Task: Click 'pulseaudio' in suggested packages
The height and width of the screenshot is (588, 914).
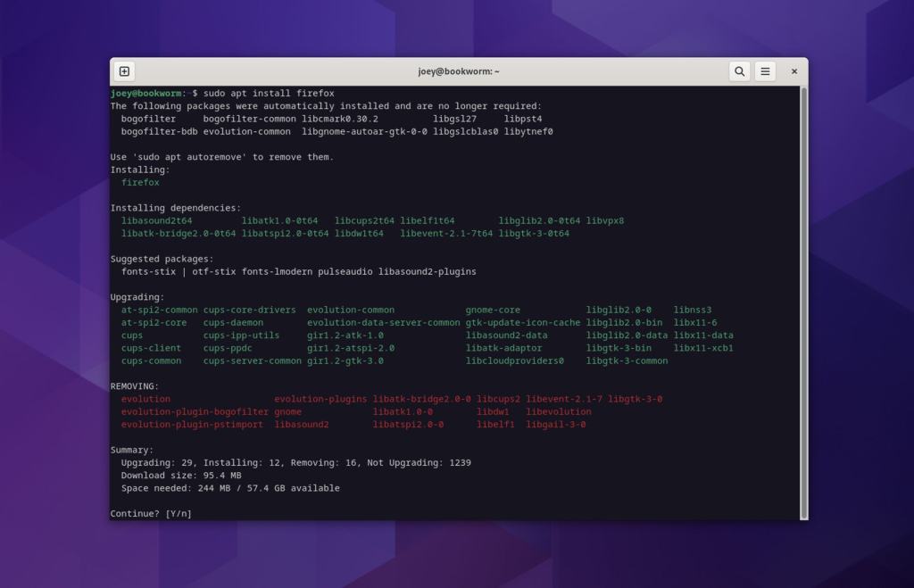Action: point(345,271)
